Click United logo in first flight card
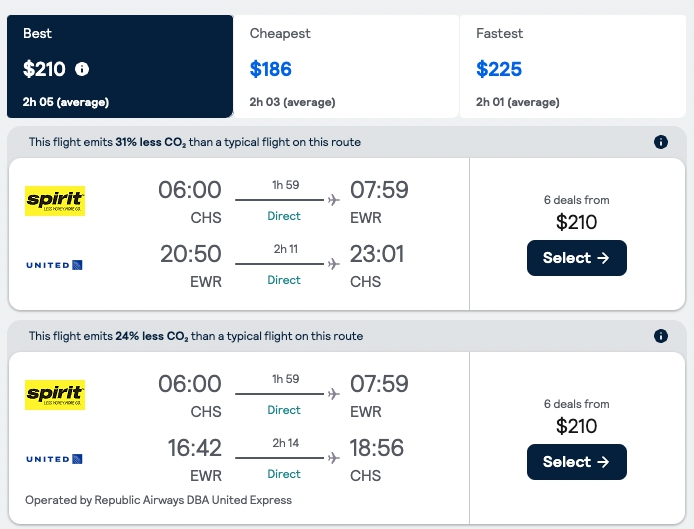Viewport: 694px width, 529px height. [55, 265]
